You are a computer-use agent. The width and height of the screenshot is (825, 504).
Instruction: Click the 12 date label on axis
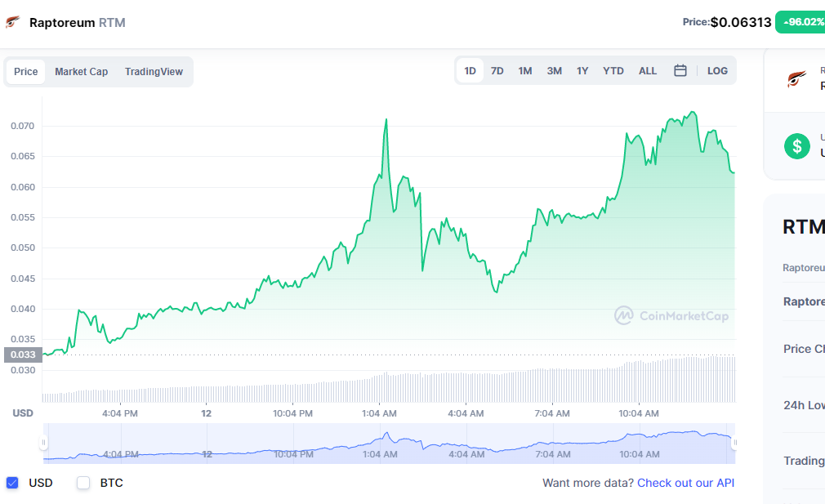click(x=206, y=413)
